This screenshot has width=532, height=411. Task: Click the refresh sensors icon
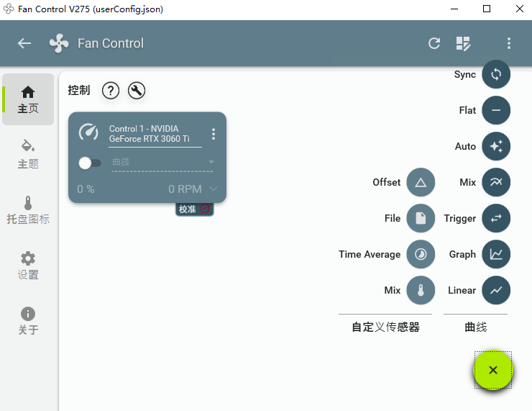click(x=434, y=43)
